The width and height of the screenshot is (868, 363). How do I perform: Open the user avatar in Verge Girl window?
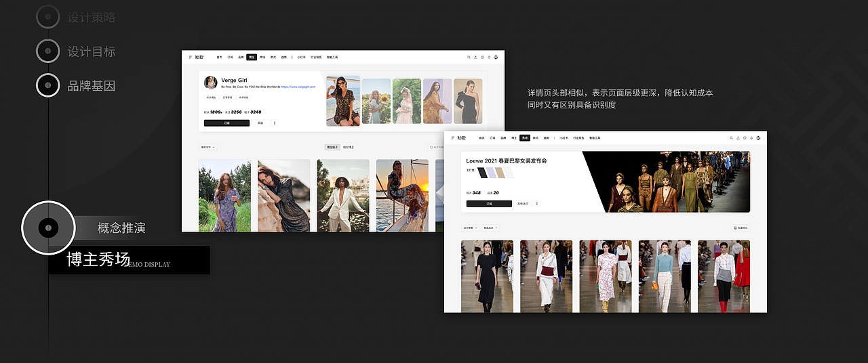click(x=496, y=58)
